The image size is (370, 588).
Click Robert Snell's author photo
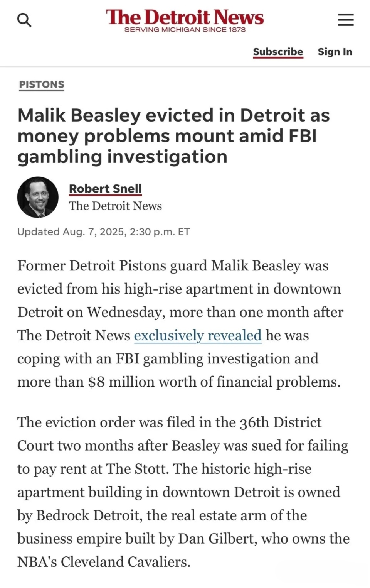(38, 197)
